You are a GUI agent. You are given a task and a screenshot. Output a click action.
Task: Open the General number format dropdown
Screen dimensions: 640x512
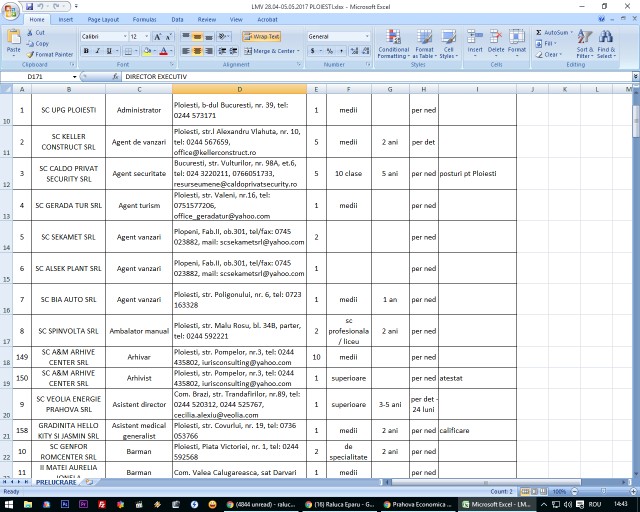click(x=367, y=37)
